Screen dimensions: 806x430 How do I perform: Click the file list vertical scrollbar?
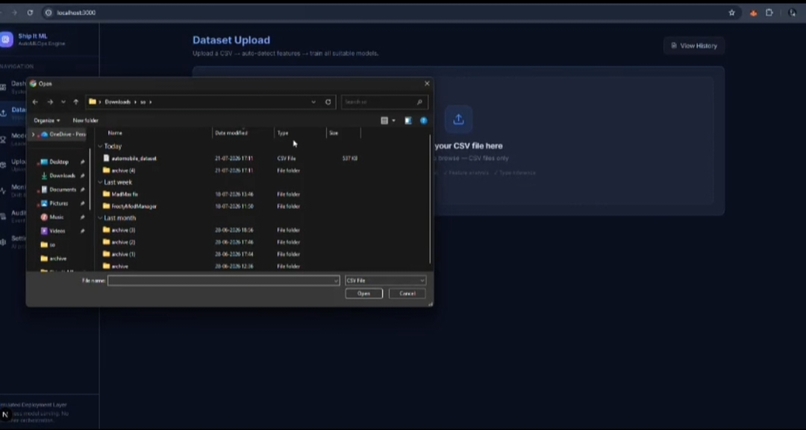click(x=430, y=199)
